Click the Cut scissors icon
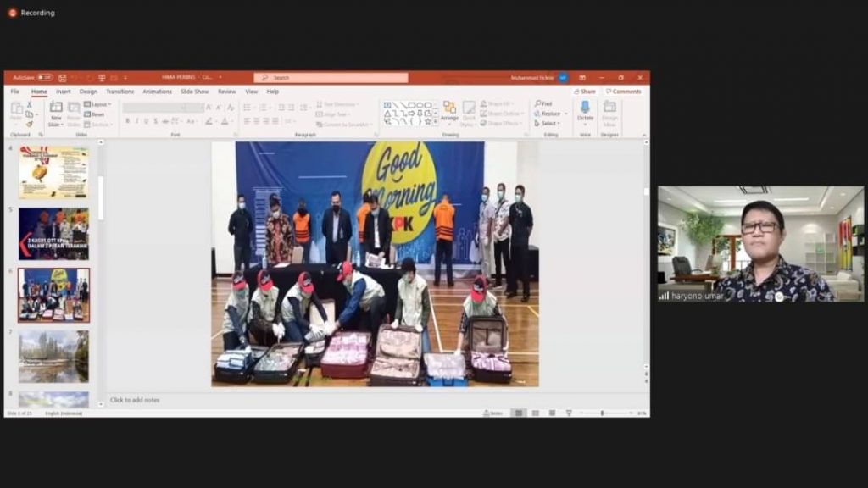This screenshot has height=488, width=868. pyautogui.click(x=30, y=104)
